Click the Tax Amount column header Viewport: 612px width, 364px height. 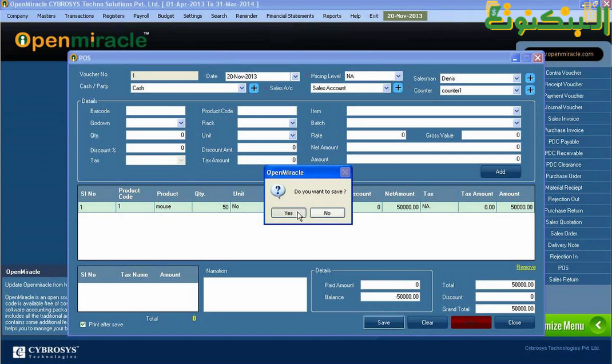click(x=477, y=194)
